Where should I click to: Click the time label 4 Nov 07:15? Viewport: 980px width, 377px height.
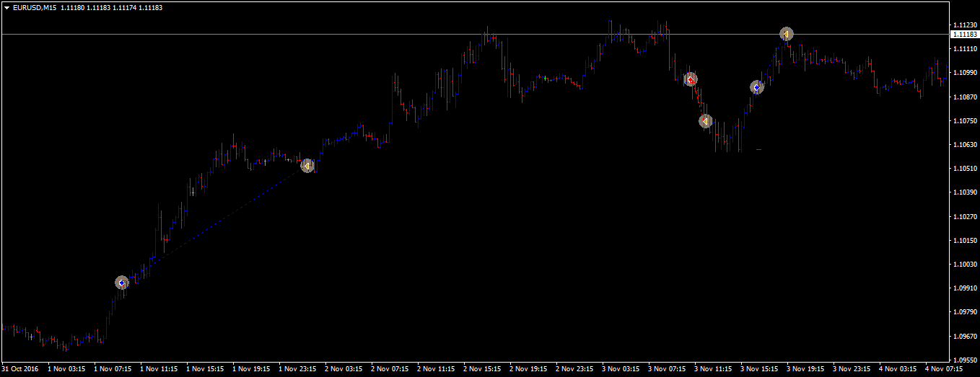tap(944, 369)
